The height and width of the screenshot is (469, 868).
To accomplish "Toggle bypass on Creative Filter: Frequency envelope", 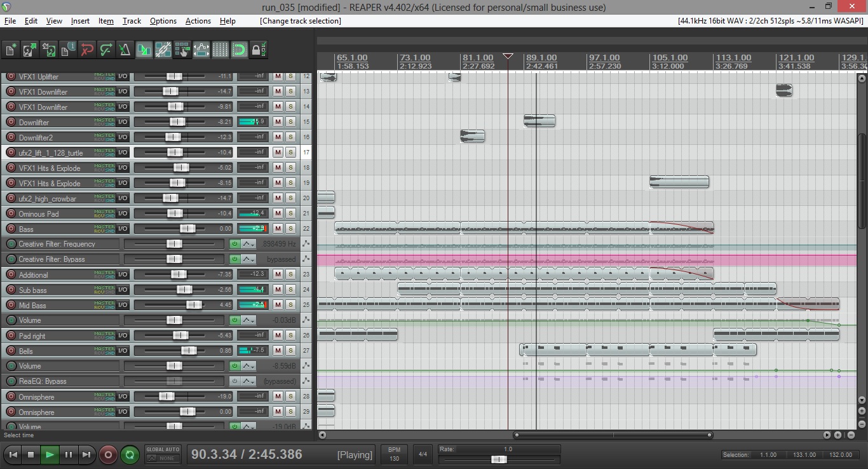I will pyautogui.click(x=234, y=244).
